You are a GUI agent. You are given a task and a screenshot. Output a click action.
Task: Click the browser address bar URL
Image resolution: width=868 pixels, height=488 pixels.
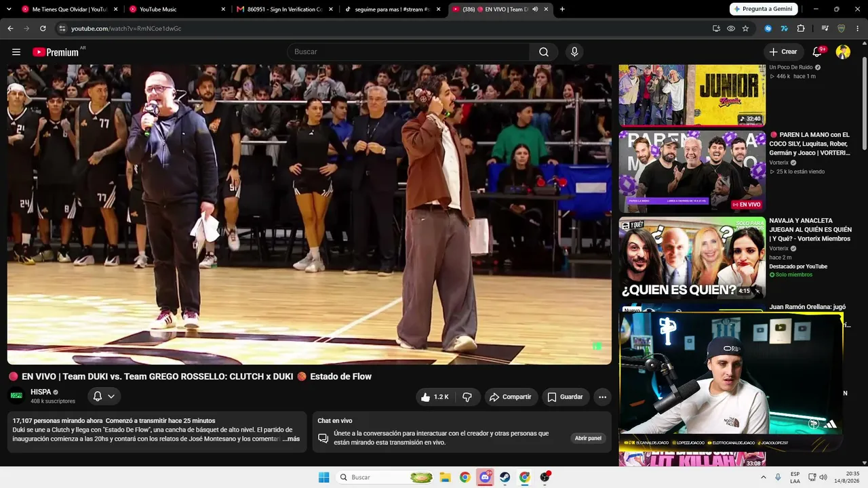(126, 28)
